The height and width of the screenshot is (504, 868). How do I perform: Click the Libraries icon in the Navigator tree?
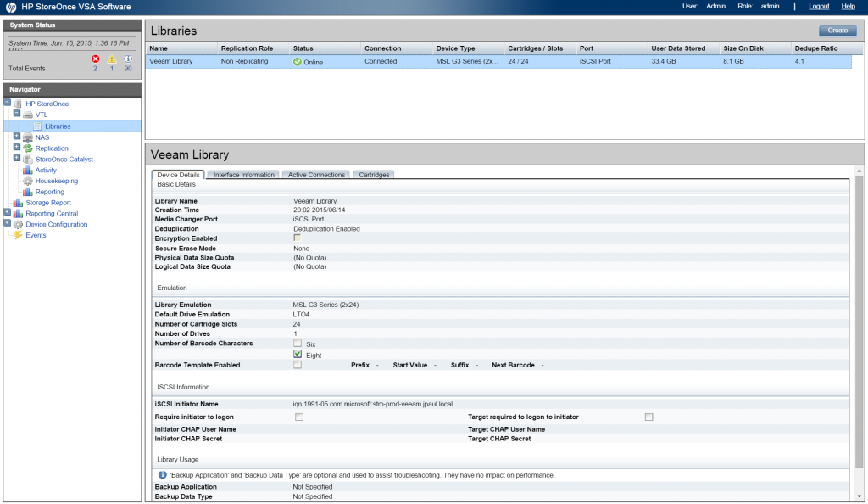[37, 126]
